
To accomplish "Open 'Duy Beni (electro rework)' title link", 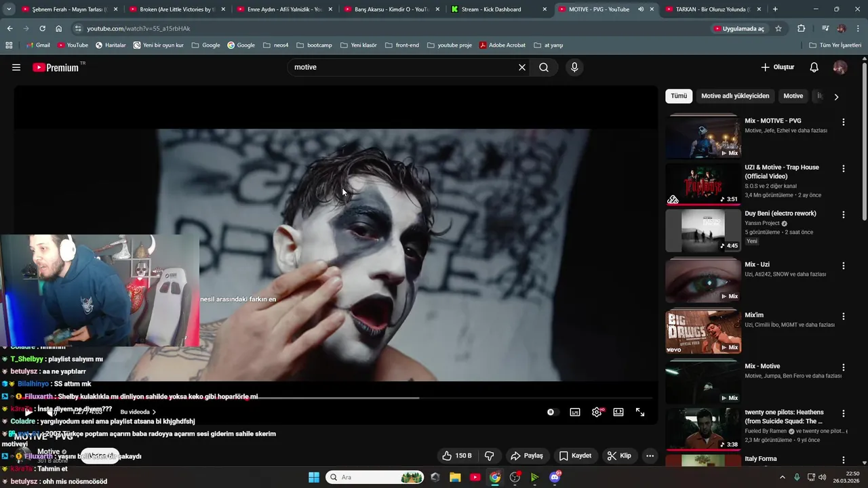I will [780, 213].
